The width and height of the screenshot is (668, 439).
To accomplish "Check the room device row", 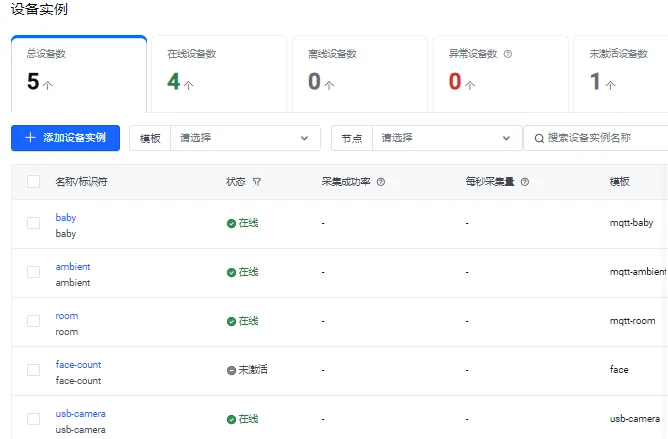I will click(33, 321).
